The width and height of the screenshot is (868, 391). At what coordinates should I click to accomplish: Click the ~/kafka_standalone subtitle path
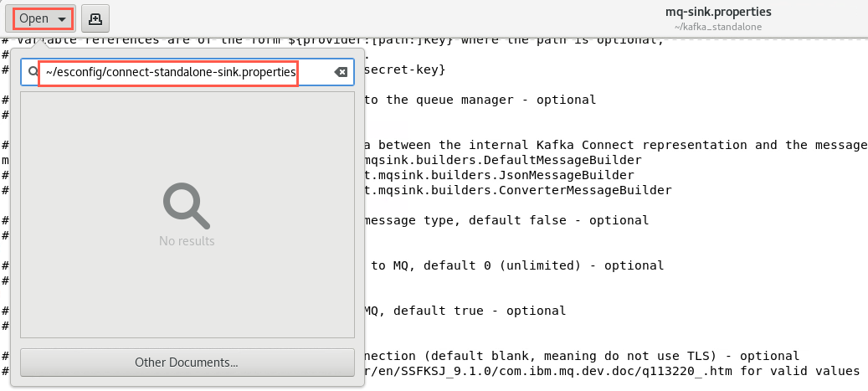pos(718,27)
